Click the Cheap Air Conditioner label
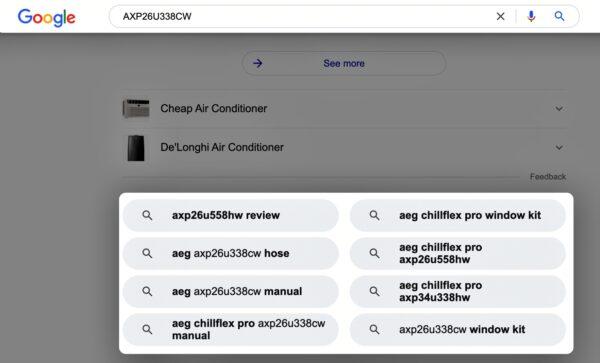This screenshot has height=363, width=600. click(214, 109)
